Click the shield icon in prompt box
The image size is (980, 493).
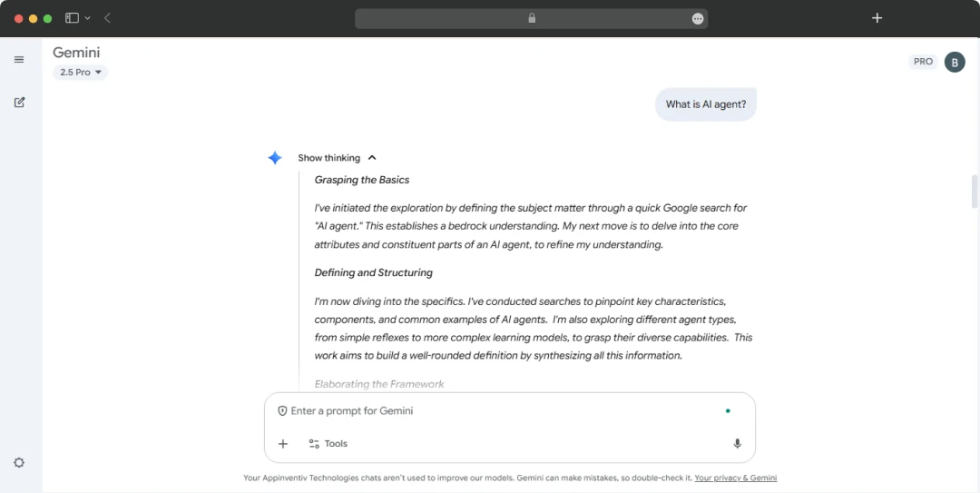(282, 411)
